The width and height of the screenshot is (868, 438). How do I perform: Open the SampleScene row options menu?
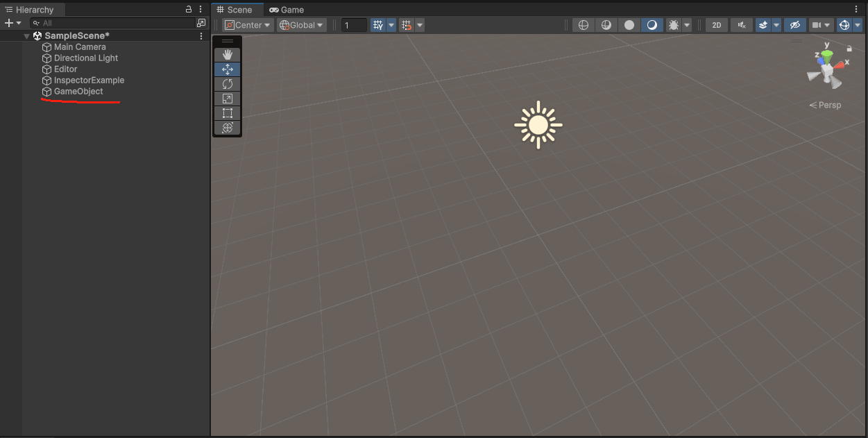pyautogui.click(x=201, y=35)
